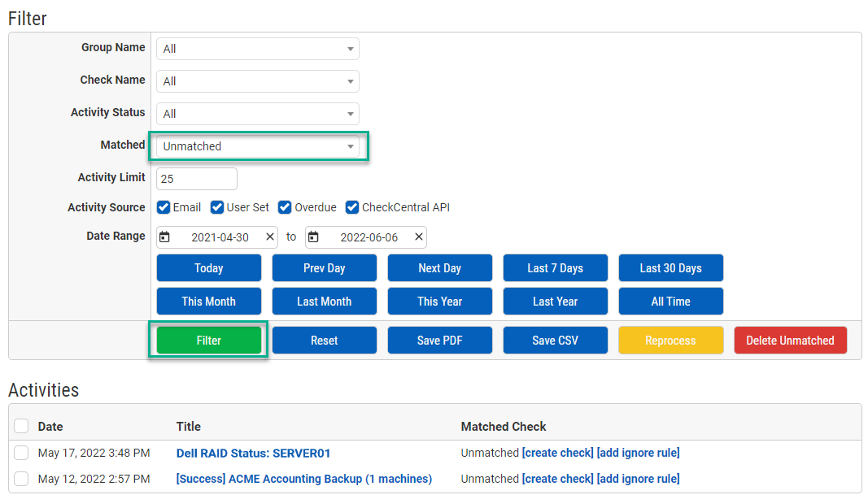Screen dimensions: 868x495
Task: Set date range to All Time
Action: (670, 301)
